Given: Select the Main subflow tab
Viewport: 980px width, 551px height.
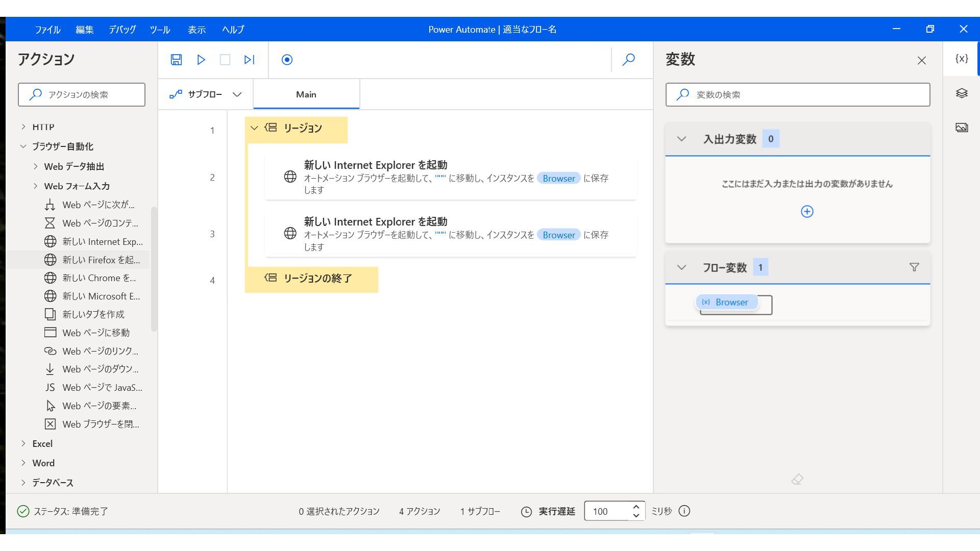Looking at the screenshot, I should pos(306,94).
